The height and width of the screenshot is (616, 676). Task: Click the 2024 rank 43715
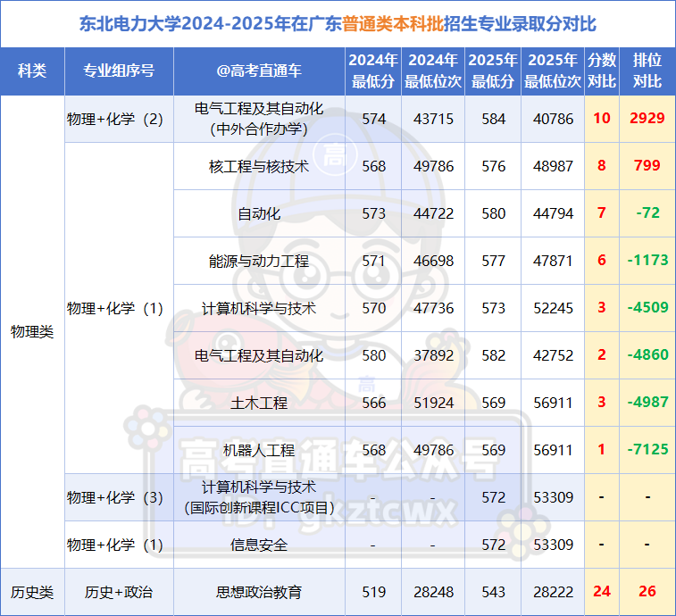[x=433, y=119]
